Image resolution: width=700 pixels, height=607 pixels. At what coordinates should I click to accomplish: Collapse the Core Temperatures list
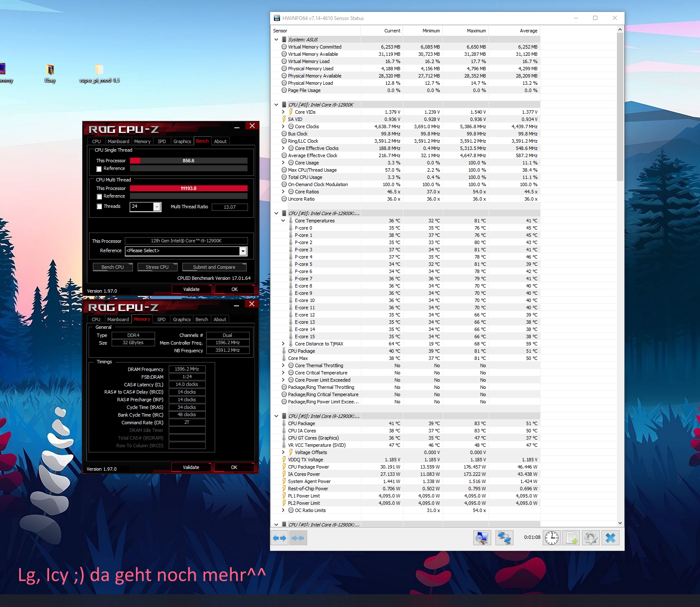[283, 221]
